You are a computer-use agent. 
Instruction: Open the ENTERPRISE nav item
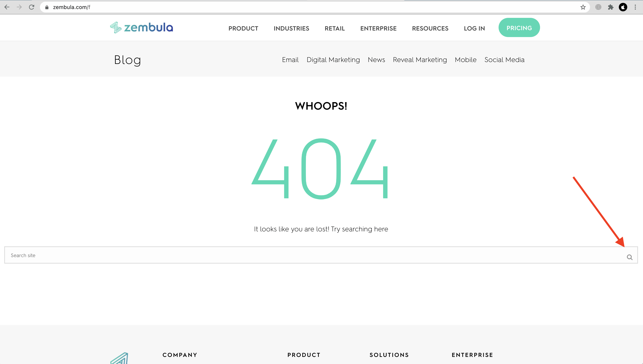378,28
